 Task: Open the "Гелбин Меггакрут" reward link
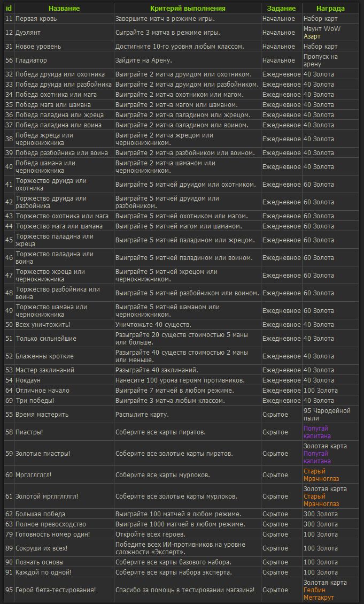pos(319,594)
